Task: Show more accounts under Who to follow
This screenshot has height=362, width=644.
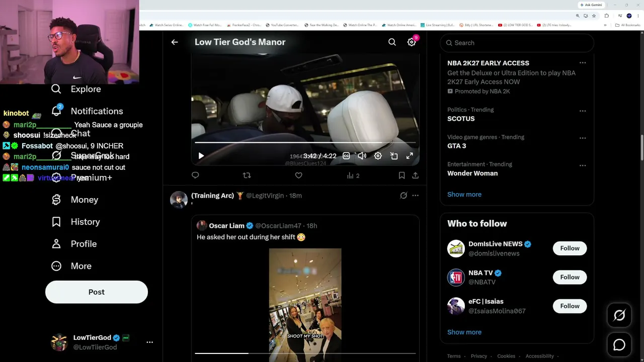Action: pos(464,332)
